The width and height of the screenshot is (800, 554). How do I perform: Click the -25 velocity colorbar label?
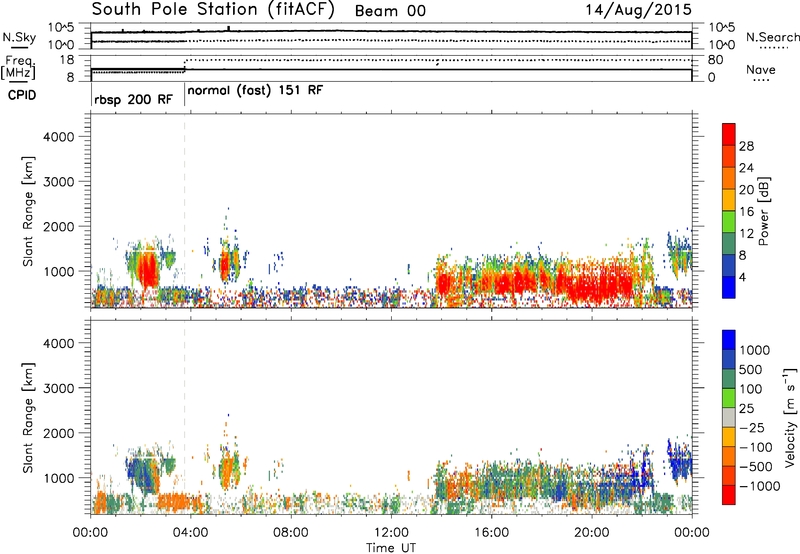tap(752, 427)
